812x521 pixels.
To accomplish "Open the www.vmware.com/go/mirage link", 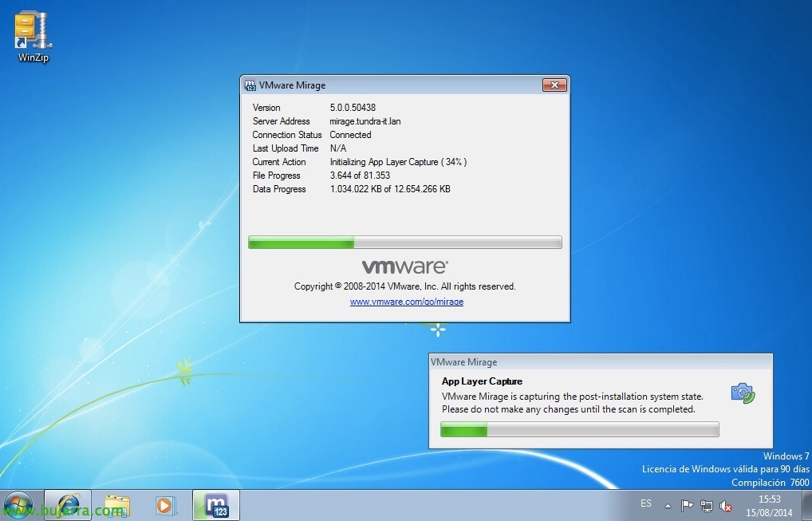I will click(407, 302).
